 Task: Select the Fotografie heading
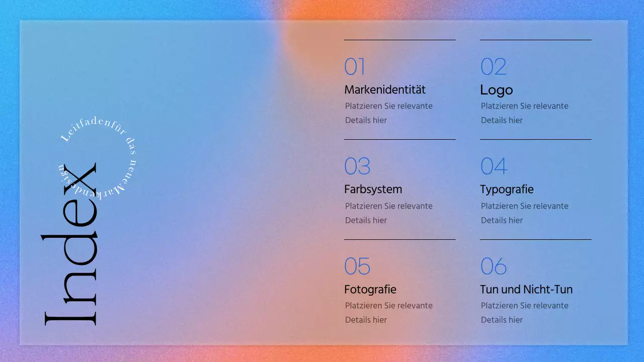(370, 290)
